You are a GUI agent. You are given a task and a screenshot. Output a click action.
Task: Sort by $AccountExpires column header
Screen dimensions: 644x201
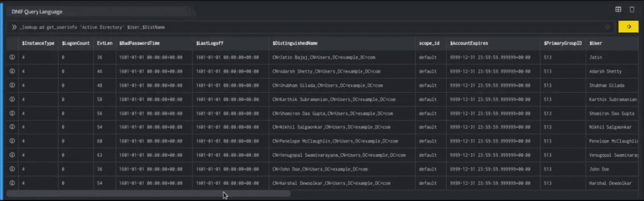(x=469, y=43)
